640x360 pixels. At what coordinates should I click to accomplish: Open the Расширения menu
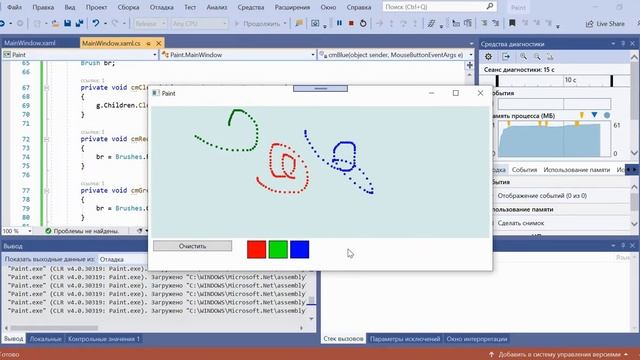coord(292,7)
